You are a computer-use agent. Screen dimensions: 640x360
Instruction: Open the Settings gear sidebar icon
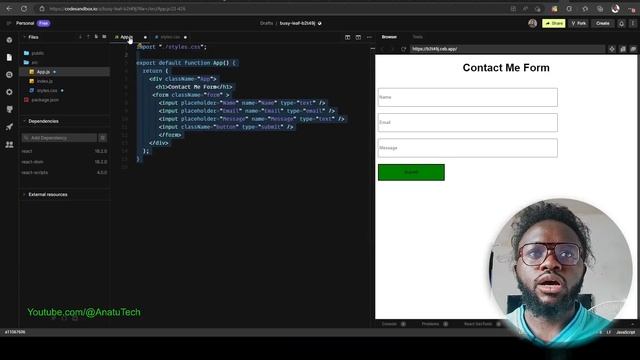[x=9, y=92]
